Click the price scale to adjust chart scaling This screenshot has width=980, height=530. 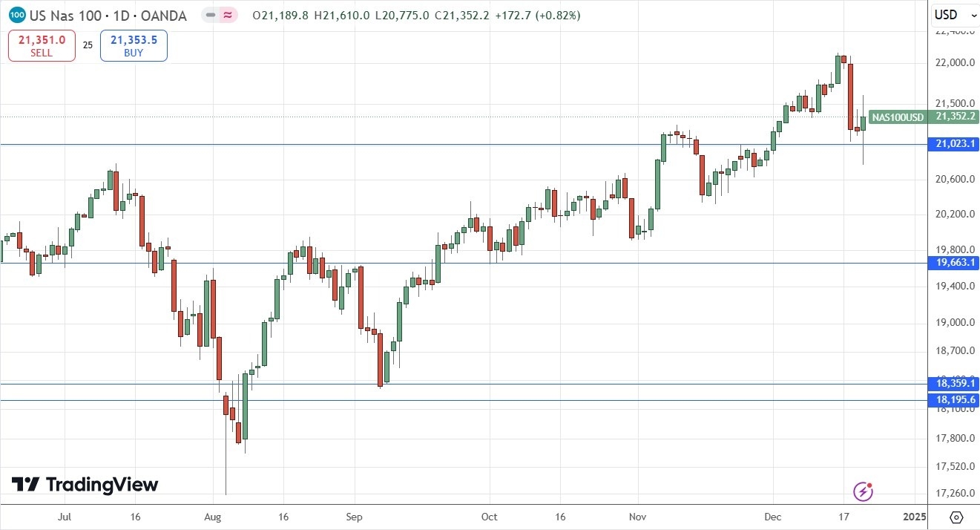point(955,297)
